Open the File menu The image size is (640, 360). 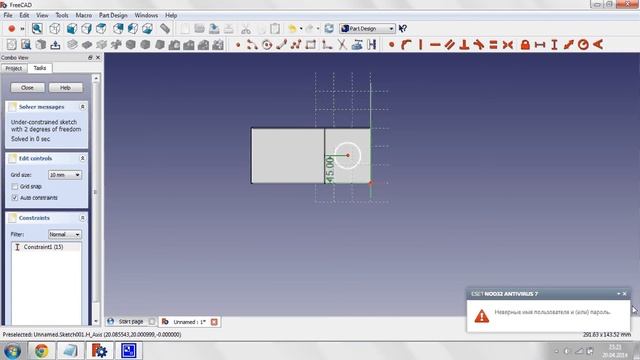coord(8,15)
